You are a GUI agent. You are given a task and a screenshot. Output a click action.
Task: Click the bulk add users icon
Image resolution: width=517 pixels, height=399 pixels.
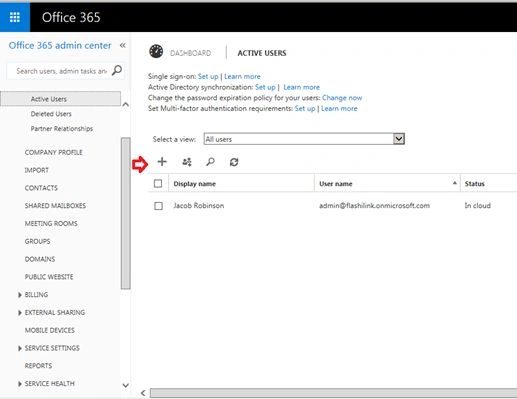point(187,162)
